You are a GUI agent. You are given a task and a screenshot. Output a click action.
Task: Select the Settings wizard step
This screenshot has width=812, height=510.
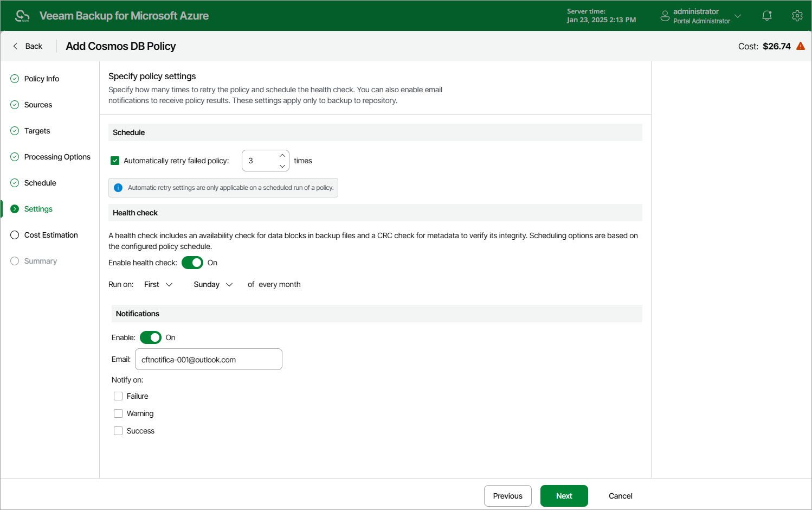[38, 209]
